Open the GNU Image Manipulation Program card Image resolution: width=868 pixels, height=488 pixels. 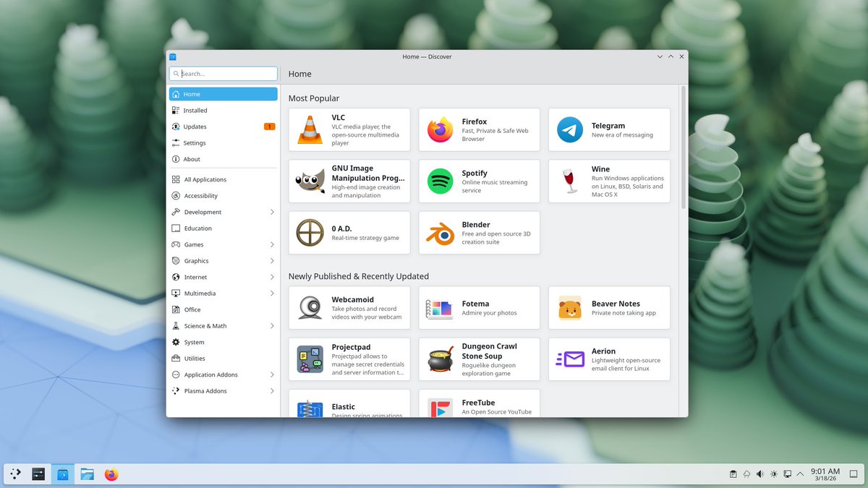[349, 181]
